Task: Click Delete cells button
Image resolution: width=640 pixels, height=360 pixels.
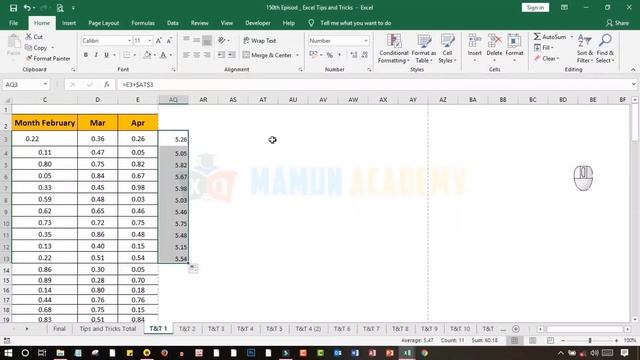Action: click(494, 49)
